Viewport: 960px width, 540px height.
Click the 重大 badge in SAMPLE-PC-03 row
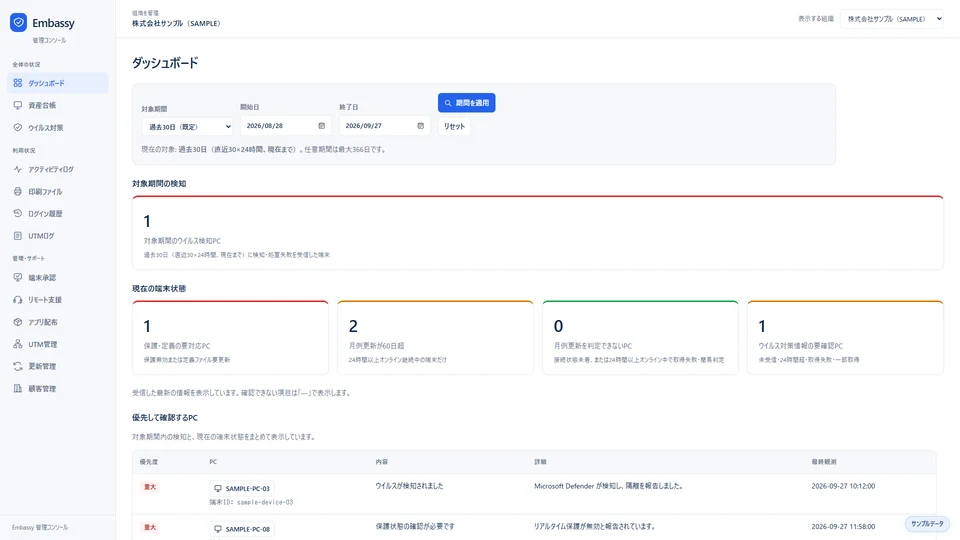(150, 487)
